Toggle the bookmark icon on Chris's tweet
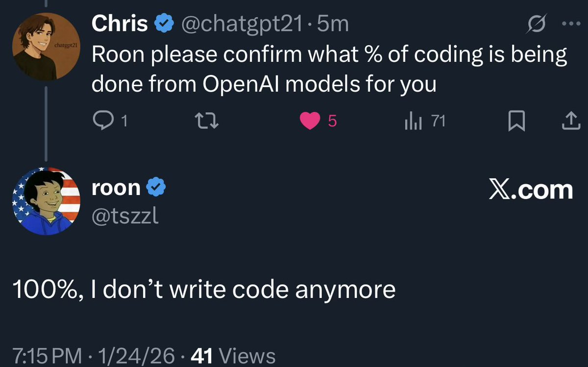 click(x=515, y=121)
